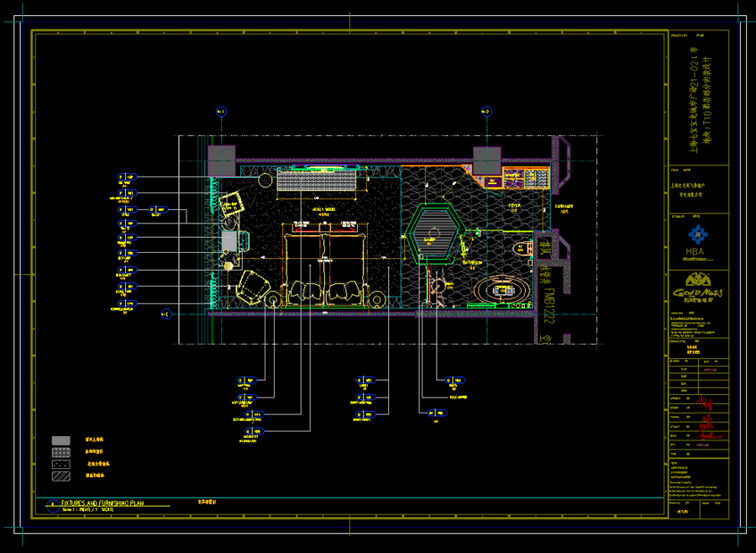Click the hexagonal shower enclosure symbol
756x553 pixels.
433,234
